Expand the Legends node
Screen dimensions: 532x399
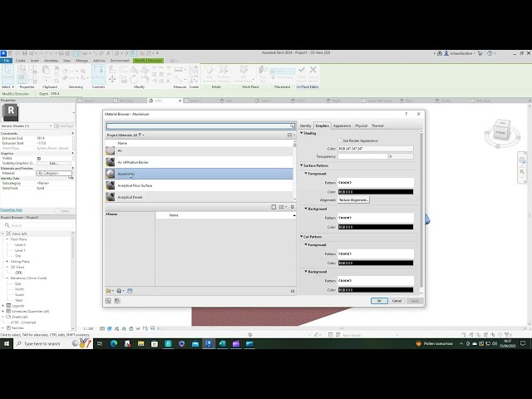(x=2, y=306)
